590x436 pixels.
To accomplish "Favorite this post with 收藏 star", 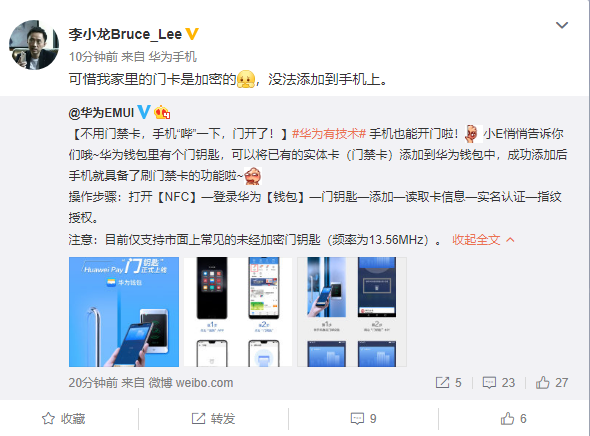I will [64, 418].
